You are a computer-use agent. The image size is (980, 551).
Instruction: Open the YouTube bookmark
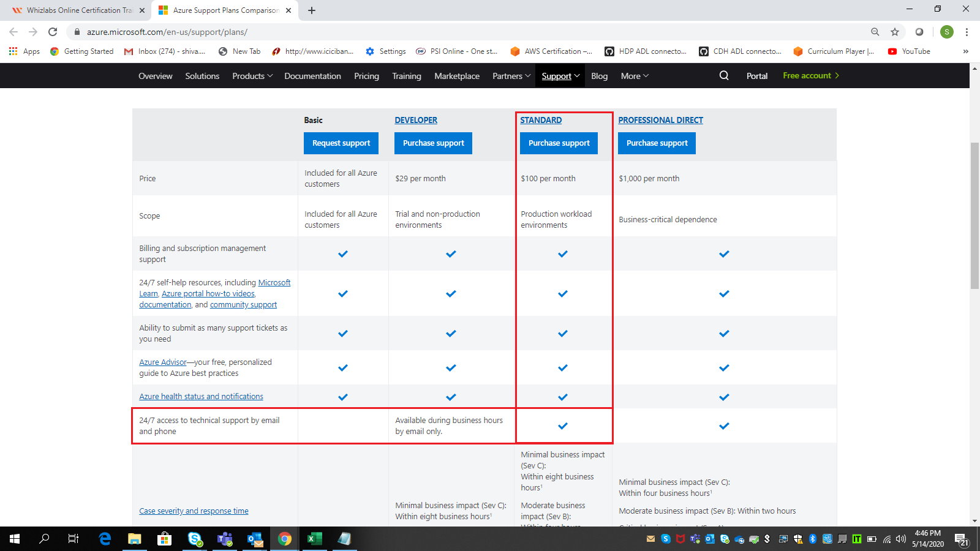tap(909, 51)
